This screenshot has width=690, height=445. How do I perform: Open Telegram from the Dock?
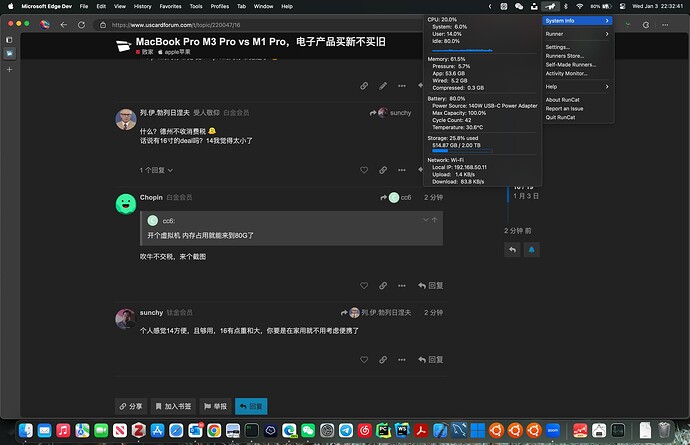pos(346,430)
